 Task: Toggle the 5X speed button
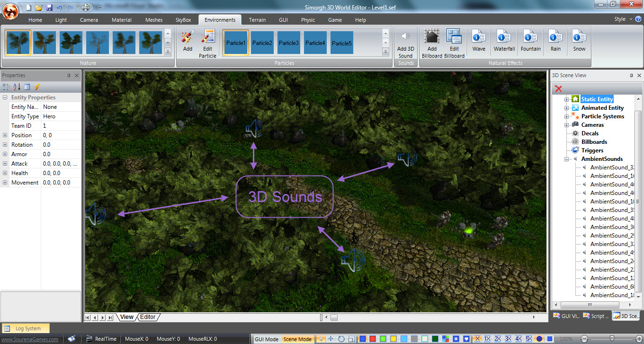point(529,339)
